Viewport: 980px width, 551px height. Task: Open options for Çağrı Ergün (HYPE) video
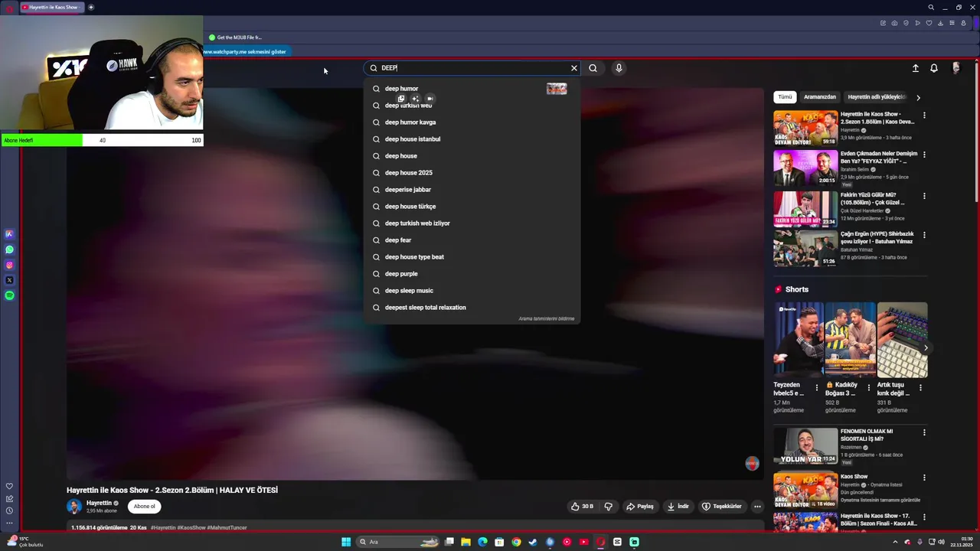(x=924, y=235)
